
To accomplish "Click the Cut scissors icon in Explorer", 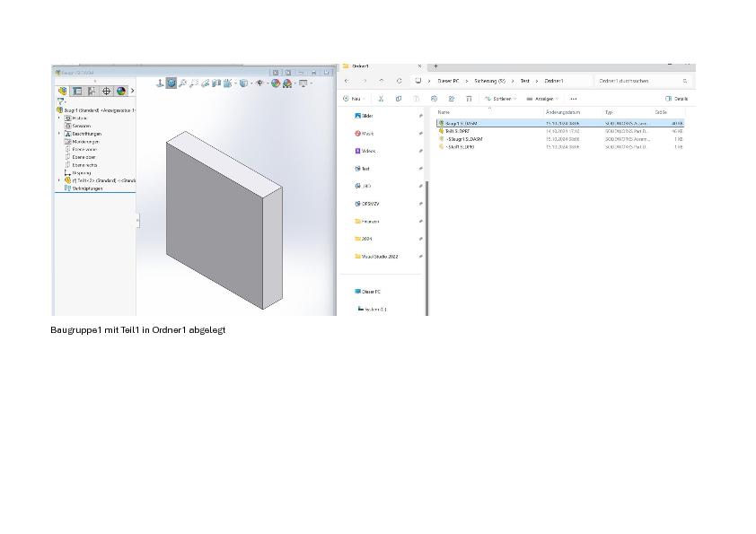I will pyautogui.click(x=381, y=99).
